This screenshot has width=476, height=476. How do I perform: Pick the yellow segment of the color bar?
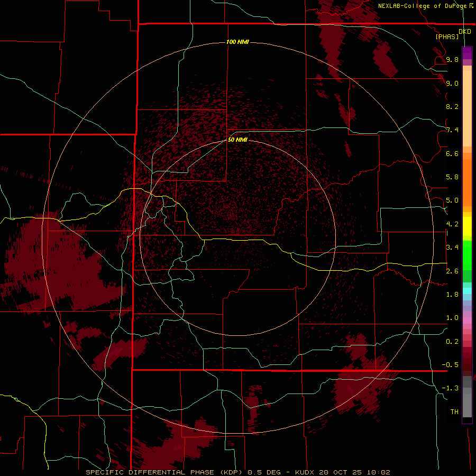click(x=467, y=226)
